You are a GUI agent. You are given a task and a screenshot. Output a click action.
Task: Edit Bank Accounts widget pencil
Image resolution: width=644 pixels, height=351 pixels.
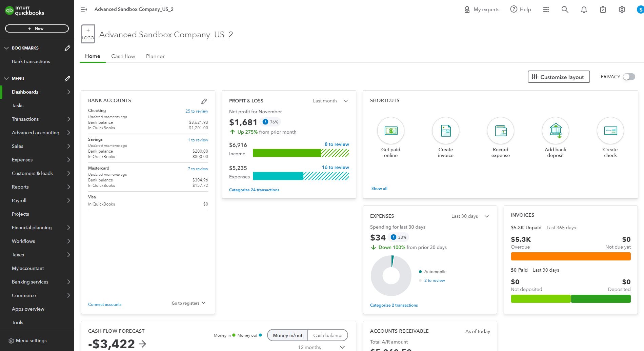tap(204, 101)
